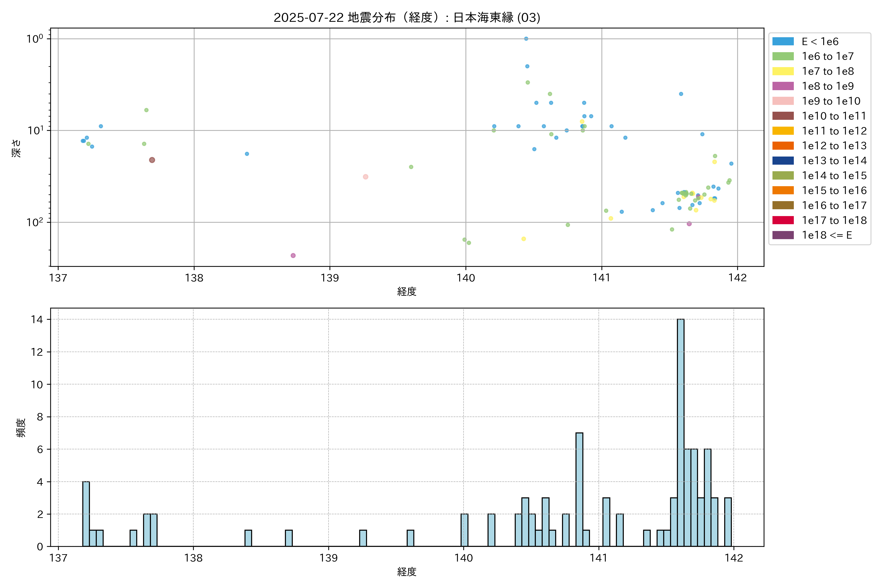
Task: Click the topmost blue scatter point at depth 1
Action: [526, 39]
